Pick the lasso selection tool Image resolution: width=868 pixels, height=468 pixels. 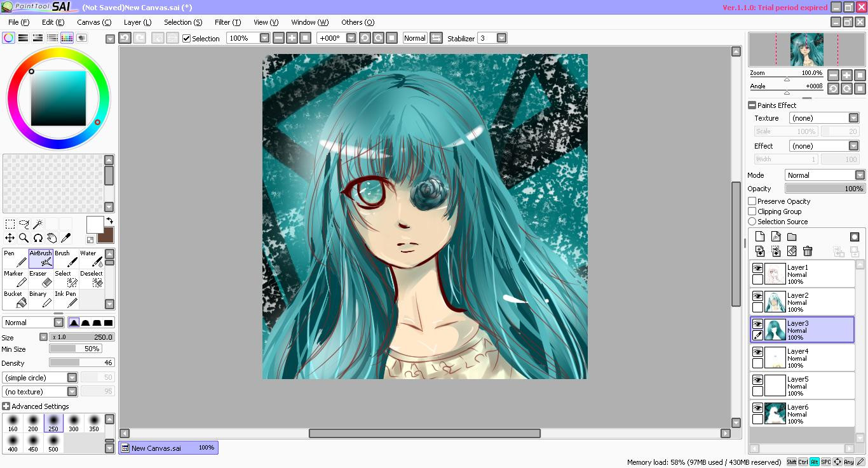click(x=24, y=224)
